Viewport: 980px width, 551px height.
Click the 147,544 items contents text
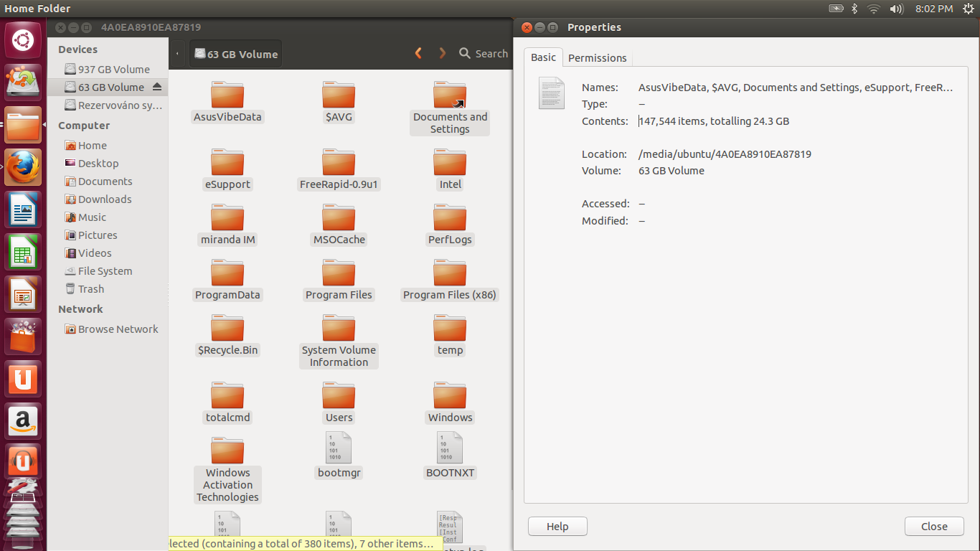click(x=714, y=121)
